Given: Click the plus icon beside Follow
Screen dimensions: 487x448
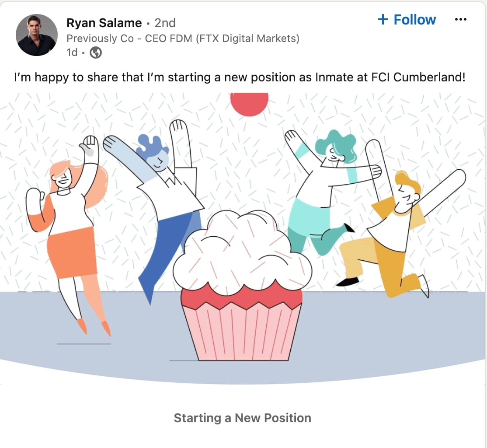Looking at the screenshot, I should click(x=383, y=19).
